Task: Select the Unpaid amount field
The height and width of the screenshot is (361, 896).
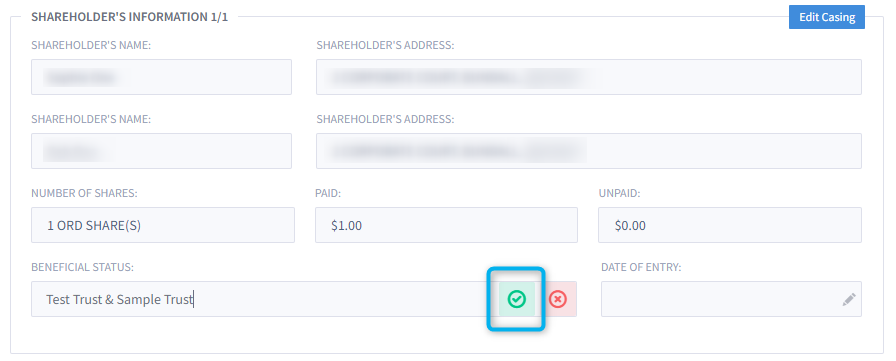Action: click(730, 225)
